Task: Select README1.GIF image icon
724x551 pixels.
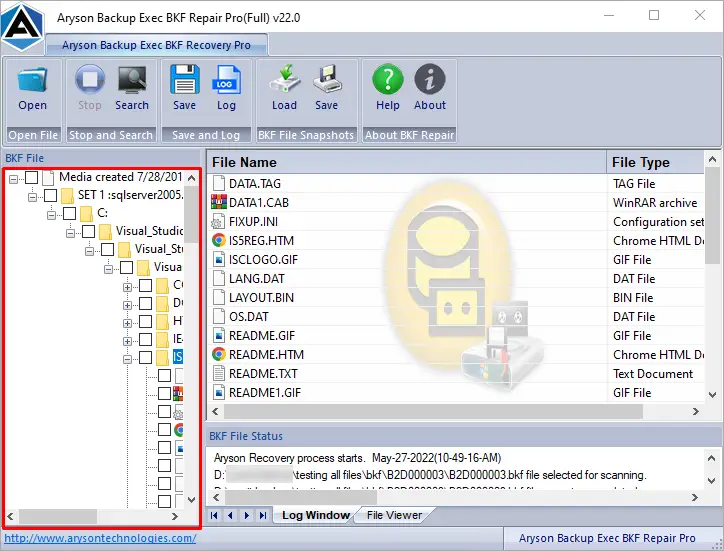Action: (218, 392)
